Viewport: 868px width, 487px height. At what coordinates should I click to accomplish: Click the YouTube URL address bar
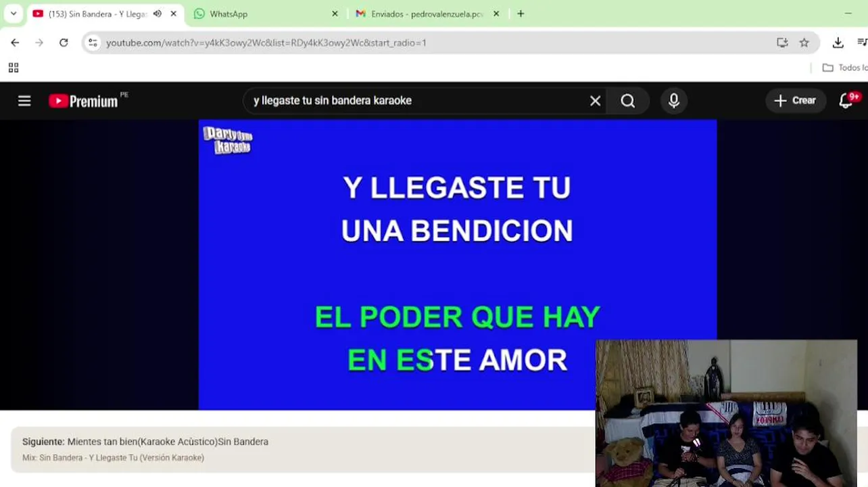433,43
